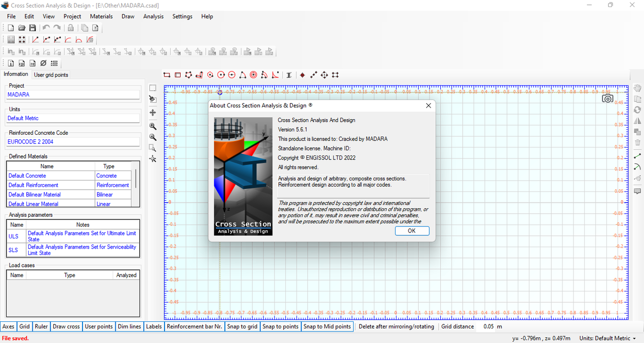Open the reinforcement diameter Ø icon
Viewport: 644px width, 343px height.
coord(43,63)
